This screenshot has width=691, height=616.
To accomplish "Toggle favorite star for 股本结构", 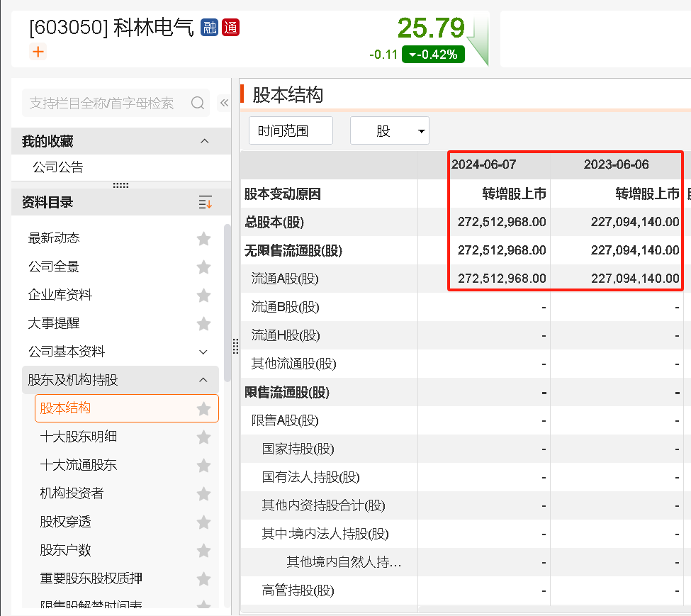I will point(203,408).
